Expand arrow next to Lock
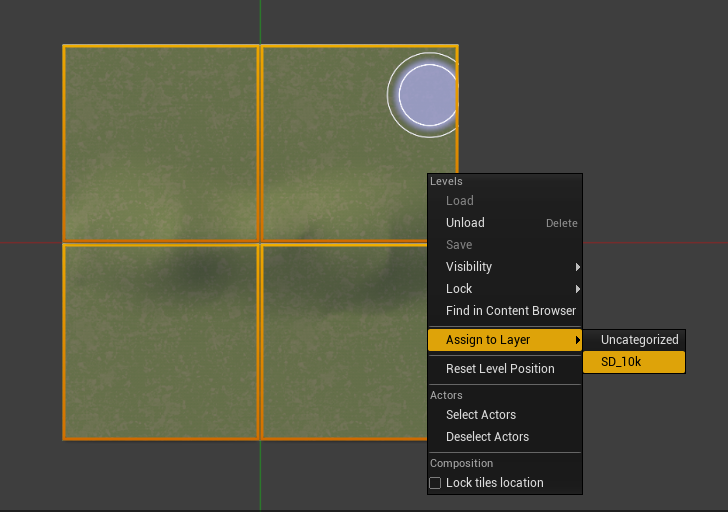This screenshot has height=512, width=728. pos(578,289)
